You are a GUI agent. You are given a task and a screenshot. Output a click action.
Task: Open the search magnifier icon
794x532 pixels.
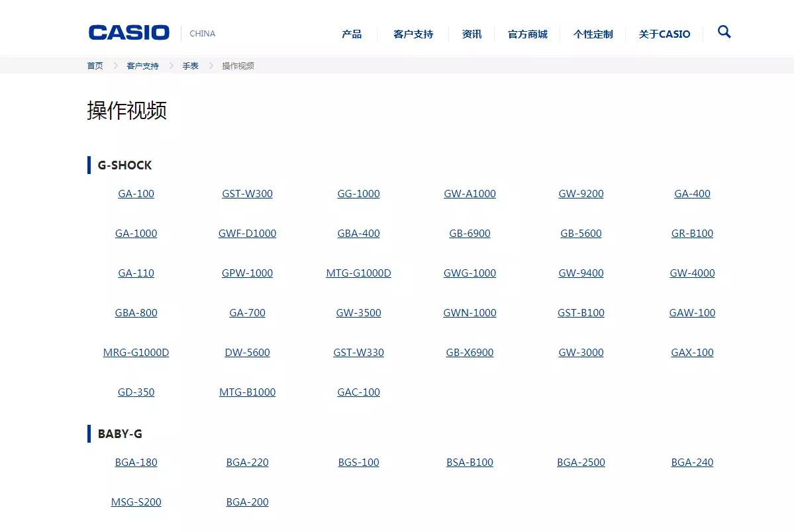pyautogui.click(x=724, y=32)
